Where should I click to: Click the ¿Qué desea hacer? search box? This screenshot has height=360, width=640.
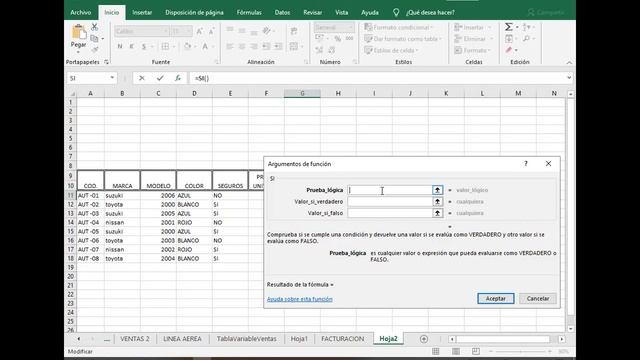430,12
